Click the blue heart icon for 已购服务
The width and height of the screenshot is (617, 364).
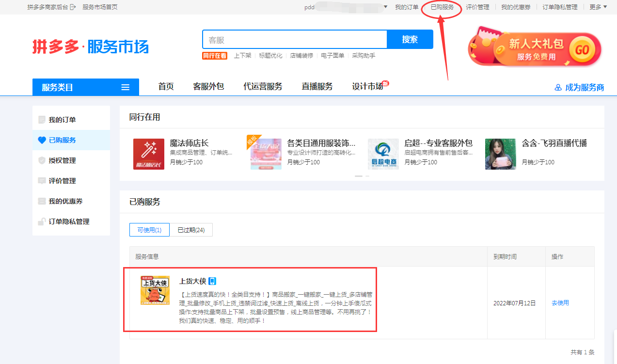click(x=42, y=140)
